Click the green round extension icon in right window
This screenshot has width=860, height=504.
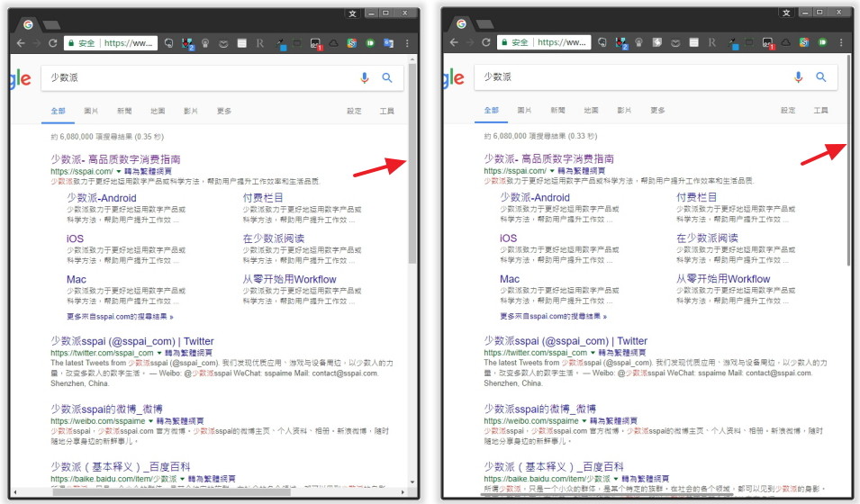pos(822,42)
